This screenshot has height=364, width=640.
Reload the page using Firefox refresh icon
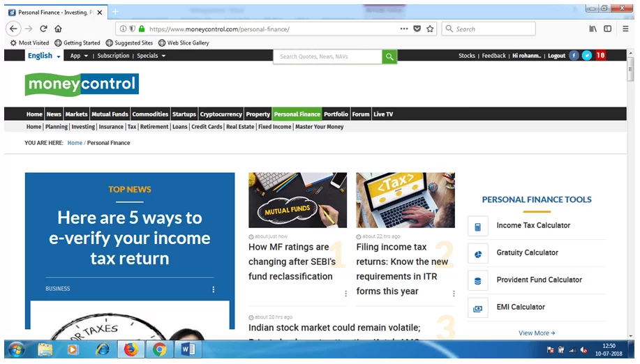43,29
